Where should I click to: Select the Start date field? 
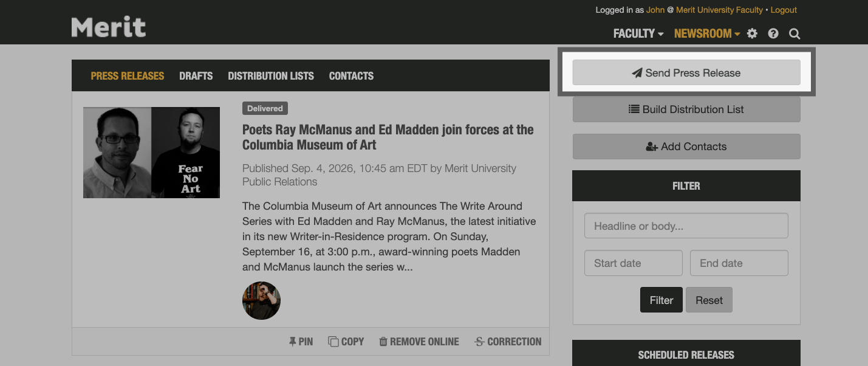[634, 263]
